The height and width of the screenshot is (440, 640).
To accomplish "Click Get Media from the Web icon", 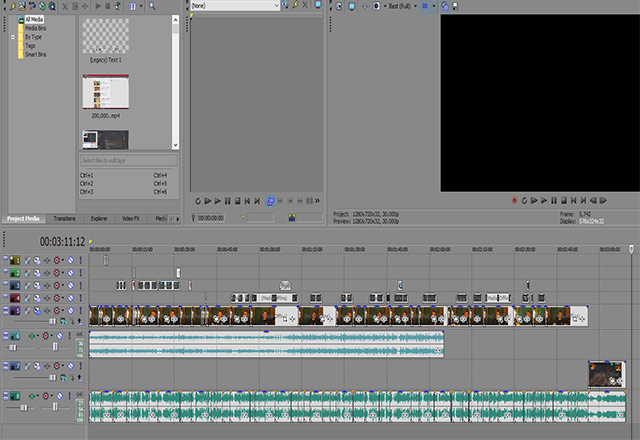I will [52, 6].
